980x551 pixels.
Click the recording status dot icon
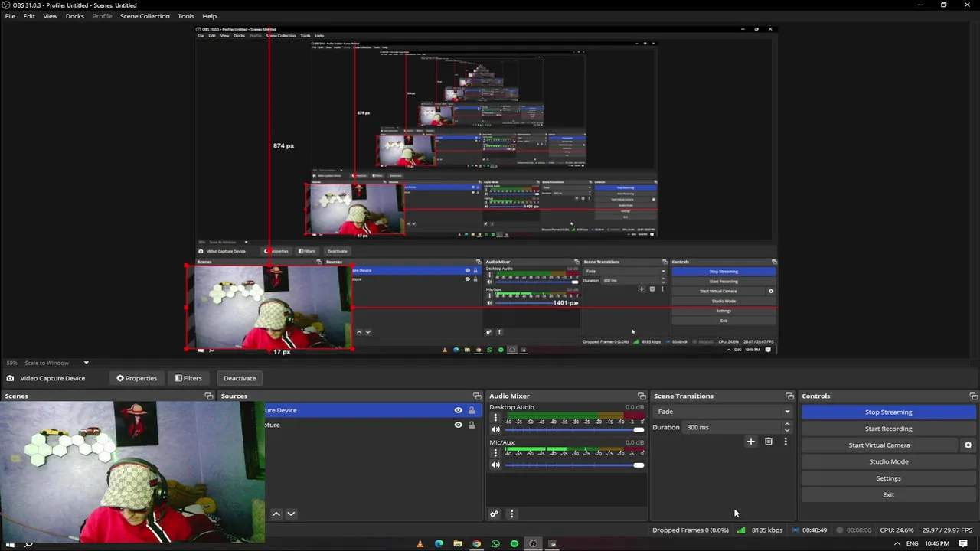(x=840, y=530)
